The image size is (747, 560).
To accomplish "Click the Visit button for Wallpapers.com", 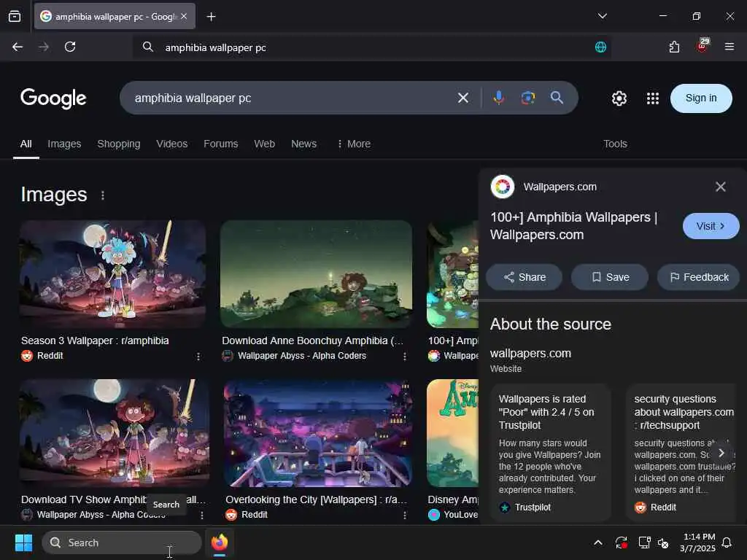I will point(711,226).
